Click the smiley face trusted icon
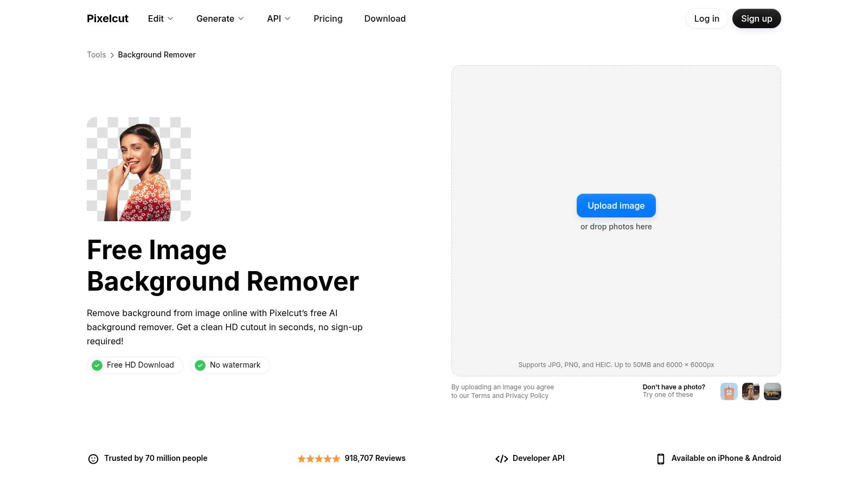The image size is (868, 488). (93, 459)
